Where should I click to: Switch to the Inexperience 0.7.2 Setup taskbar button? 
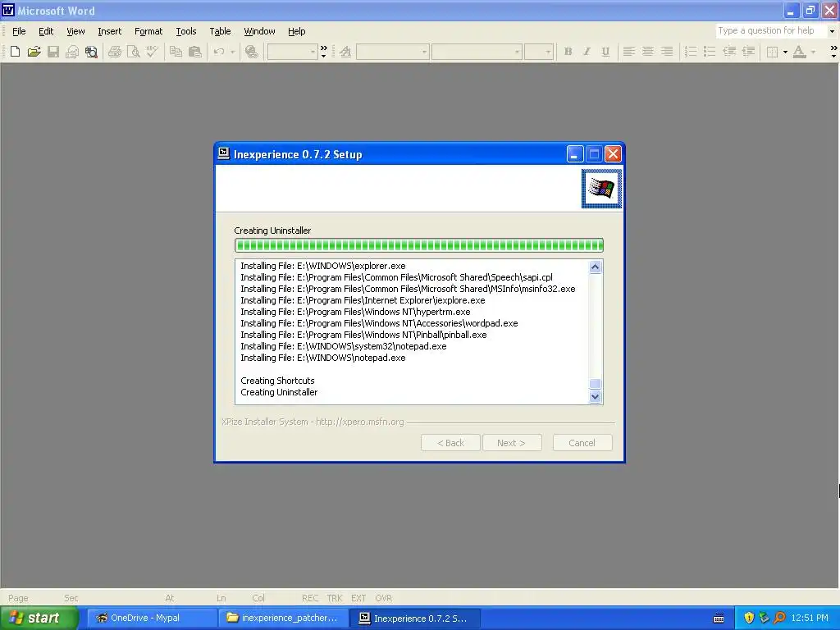(414, 618)
